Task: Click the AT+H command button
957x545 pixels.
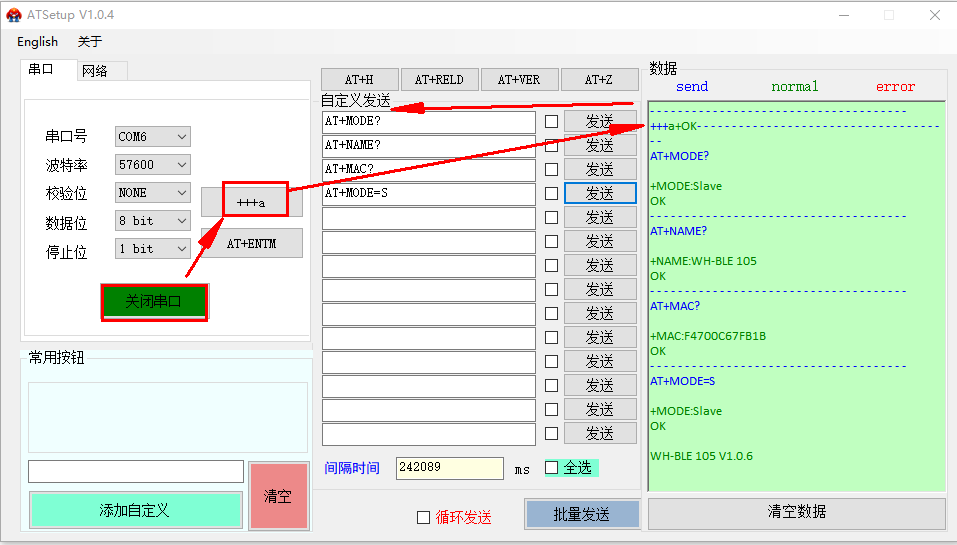Action: (359, 80)
